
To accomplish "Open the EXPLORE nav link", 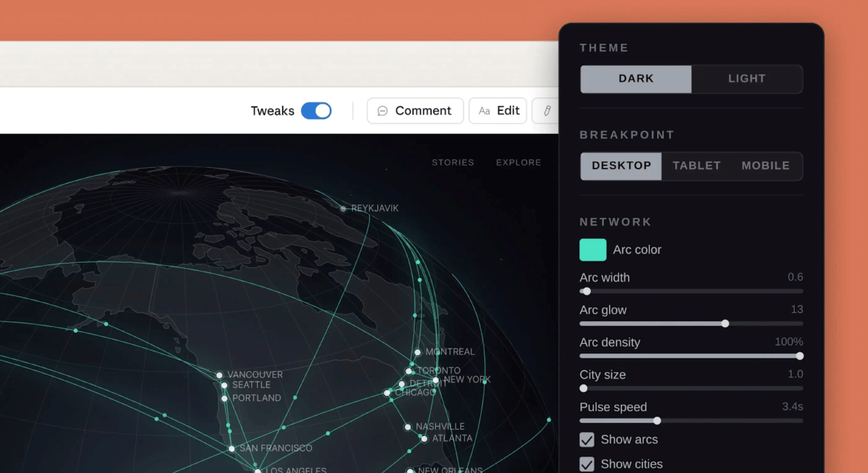I will pos(518,162).
